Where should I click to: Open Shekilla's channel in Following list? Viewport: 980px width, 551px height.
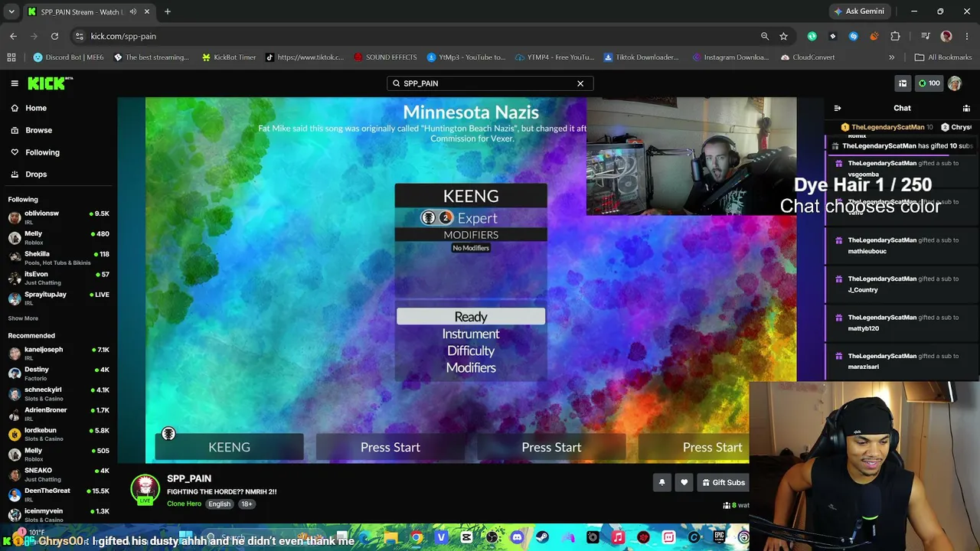58,258
